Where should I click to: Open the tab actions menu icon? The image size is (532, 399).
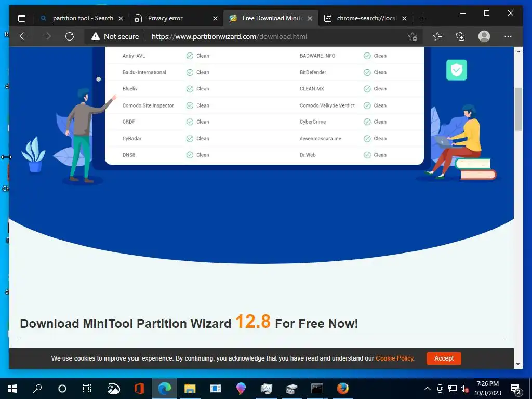(x=22, y=18)
